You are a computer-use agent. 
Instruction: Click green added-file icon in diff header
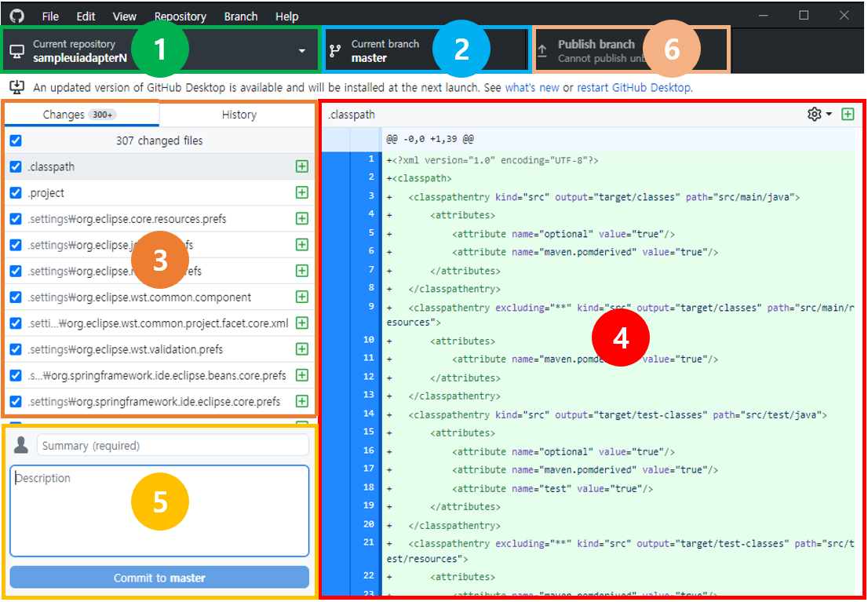pos(848,114)
